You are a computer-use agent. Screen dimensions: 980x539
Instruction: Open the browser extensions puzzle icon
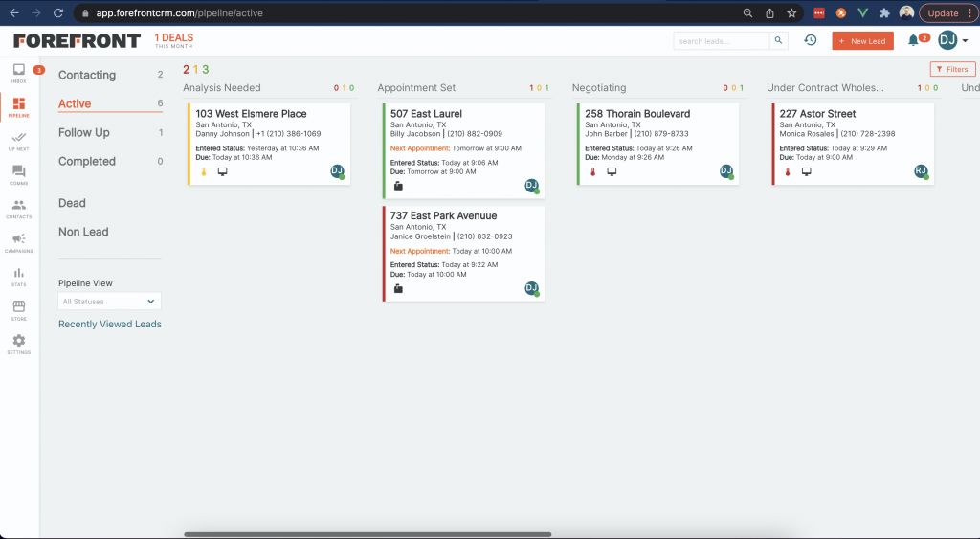[x=884, y=13]
